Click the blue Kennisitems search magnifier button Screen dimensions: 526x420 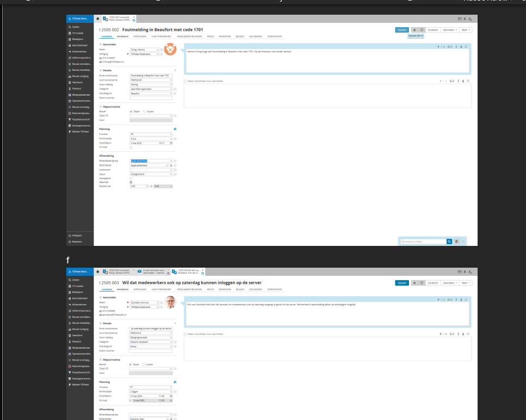click(449, 241)
